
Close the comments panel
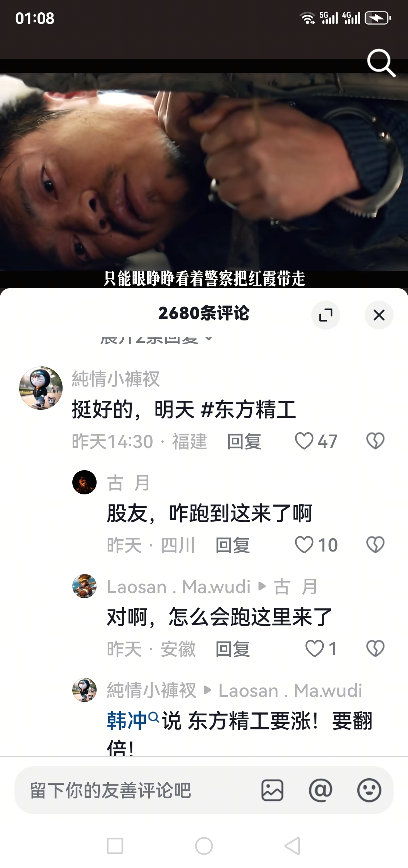(x=379, y=315)
